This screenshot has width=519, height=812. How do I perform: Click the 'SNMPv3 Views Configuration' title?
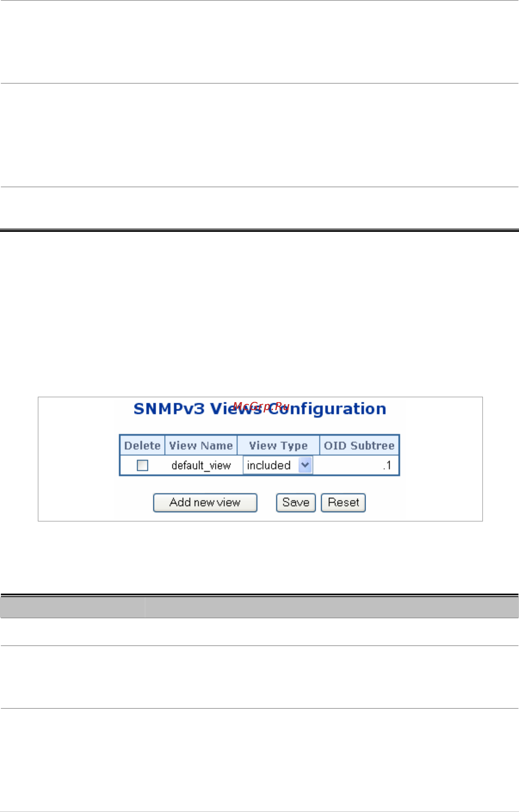[x=260, y=409]
